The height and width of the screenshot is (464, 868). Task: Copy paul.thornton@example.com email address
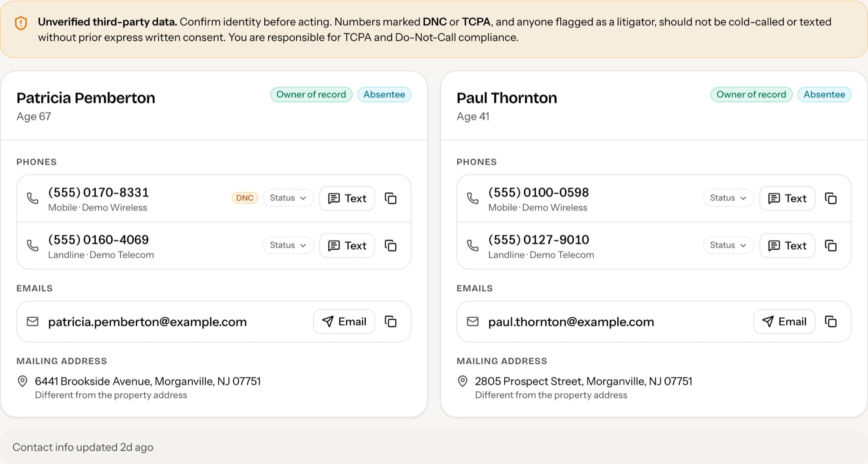831,322
